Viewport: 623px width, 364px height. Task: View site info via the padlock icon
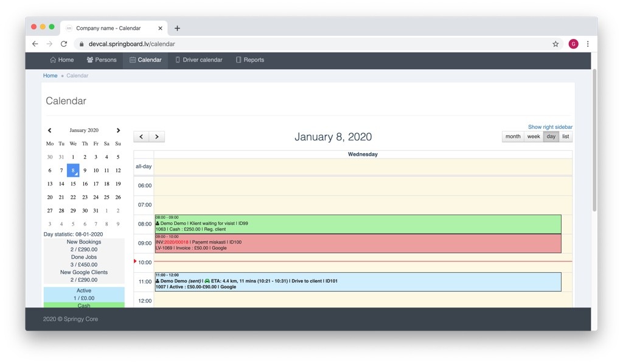pyautogui.click(x=82, y=44)
